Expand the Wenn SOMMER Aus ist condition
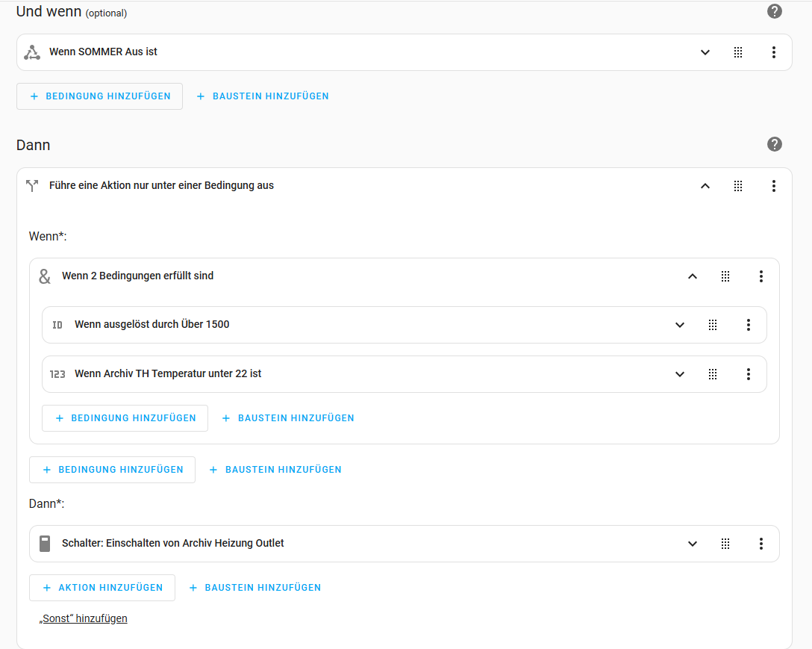The height and width of the screenshot is (649, 812). pyautogui.click(x=705, y=52)
